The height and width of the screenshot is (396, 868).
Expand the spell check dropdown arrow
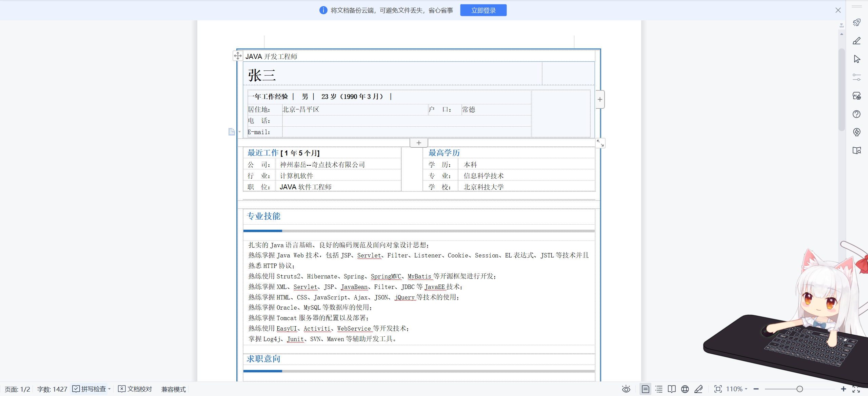point(110,389)
